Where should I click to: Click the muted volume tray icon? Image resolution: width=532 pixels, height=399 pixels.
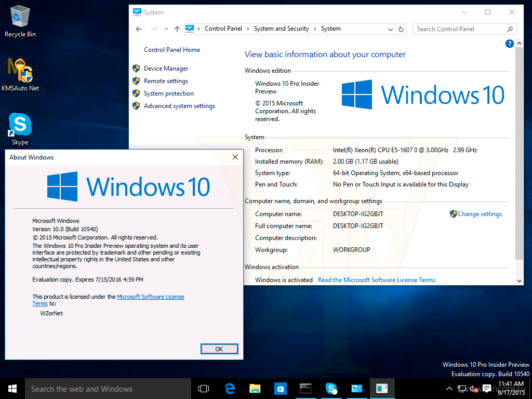(x=474, y=389)
